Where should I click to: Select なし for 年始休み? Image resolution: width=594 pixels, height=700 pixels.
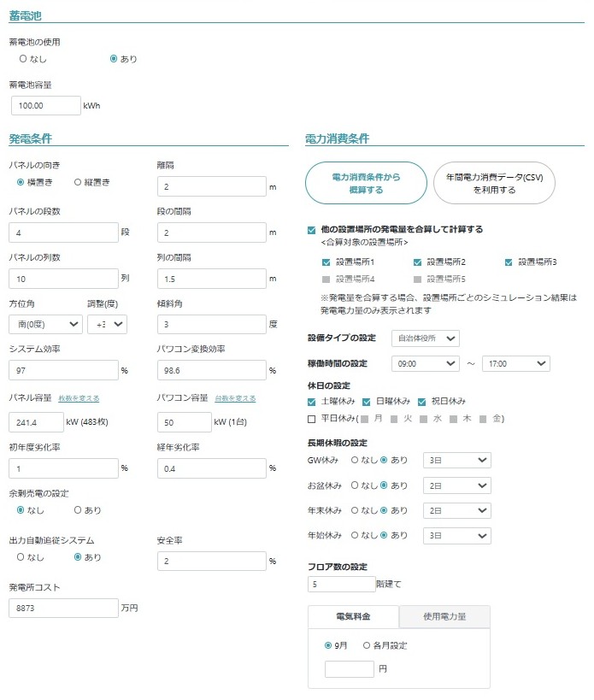(x=355, y=535)
